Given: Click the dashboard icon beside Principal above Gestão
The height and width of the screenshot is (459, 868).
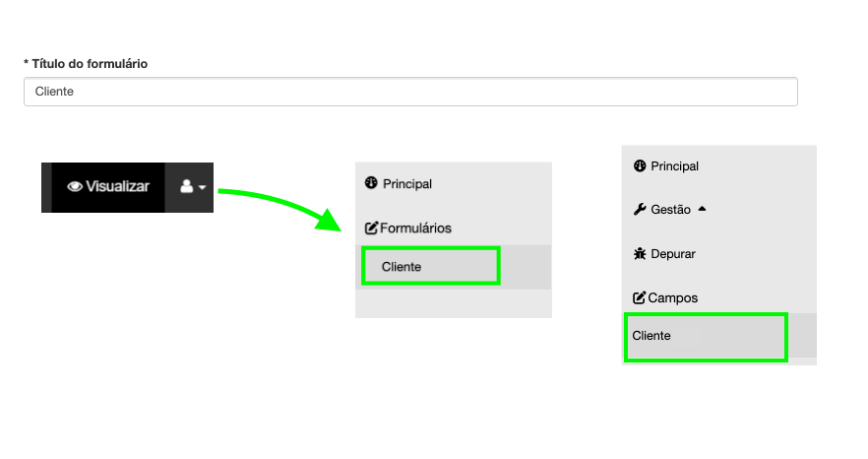Looking at the screenshot, I should [640, 165].
